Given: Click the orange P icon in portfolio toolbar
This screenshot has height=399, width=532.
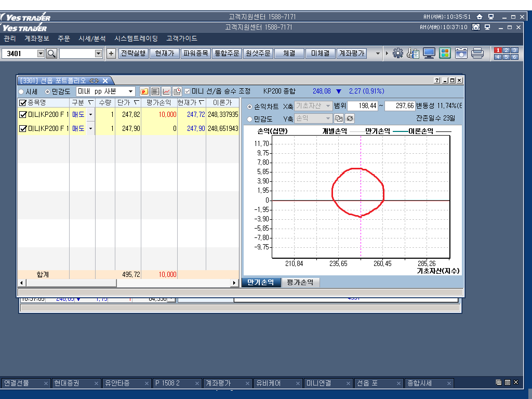Looking at the screenshot, I should point(144,91).
